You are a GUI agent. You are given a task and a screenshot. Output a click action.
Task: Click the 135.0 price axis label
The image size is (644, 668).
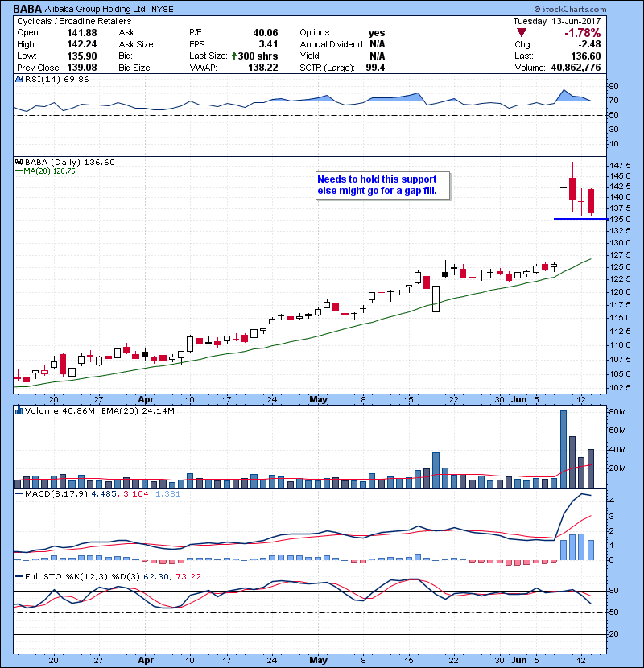point(620,220)
